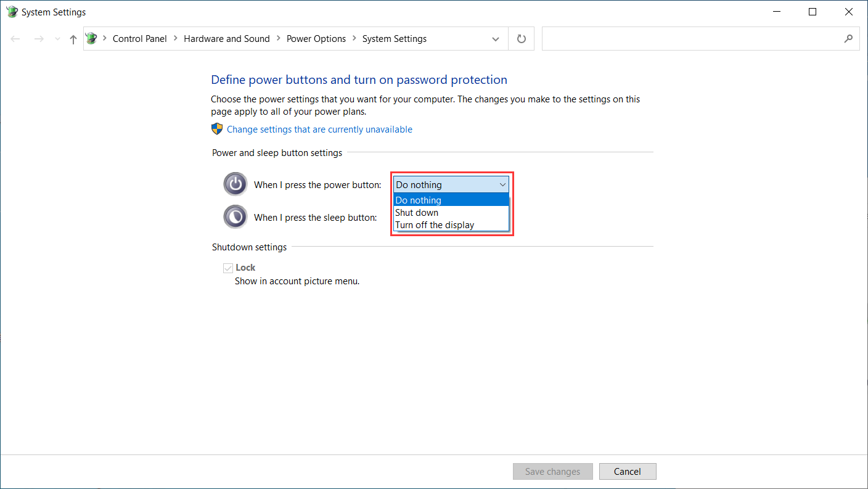This screenshot has width=868, height=489.
Task: Select Shut down from the list
Action: pos(417,213)
